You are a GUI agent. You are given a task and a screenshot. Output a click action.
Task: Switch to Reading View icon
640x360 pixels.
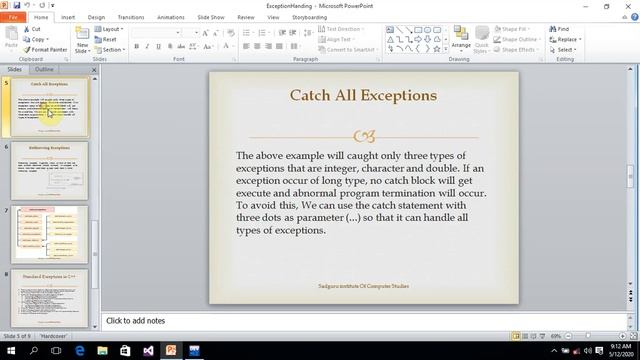coord(533,336)
